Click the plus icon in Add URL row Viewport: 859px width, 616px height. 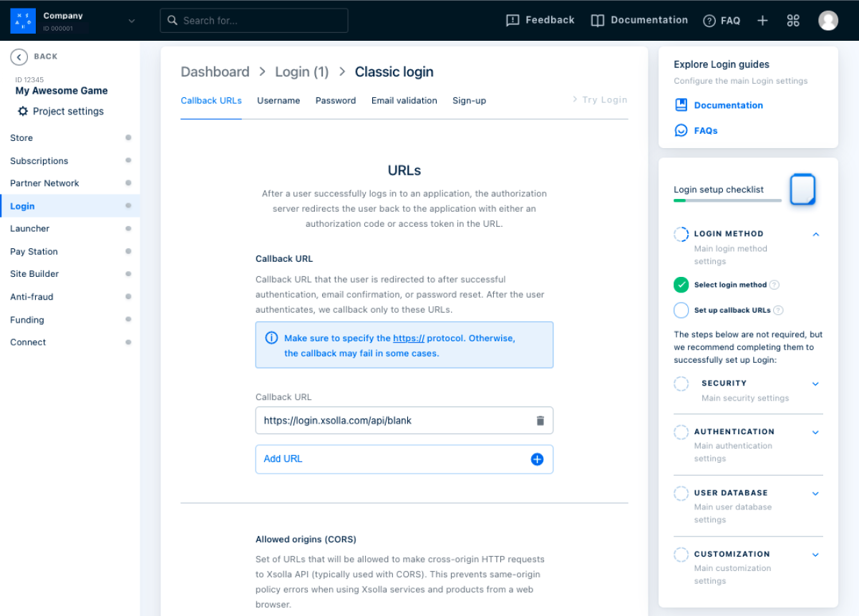pos(537,459)
